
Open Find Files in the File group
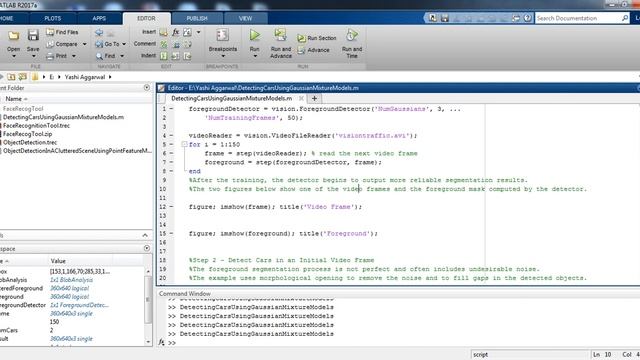pyautogui.click(x=62, y=32)
